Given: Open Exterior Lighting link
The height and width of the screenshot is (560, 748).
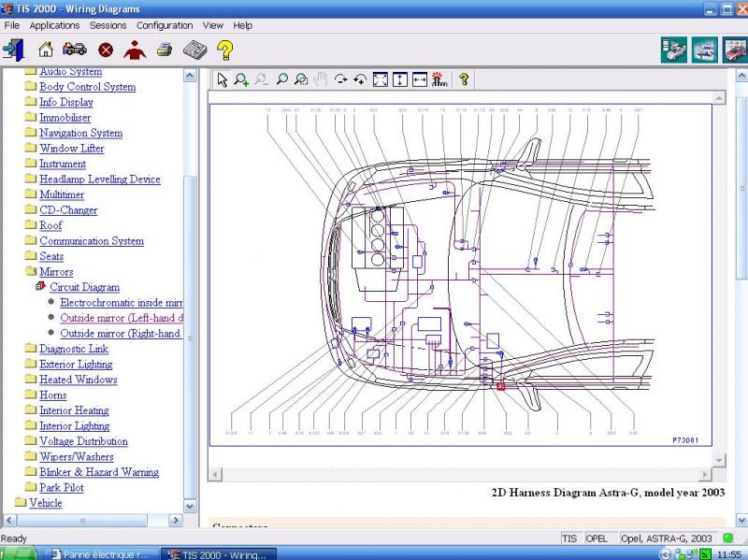Looking at the screenshot, I should [x=76, y=365].
